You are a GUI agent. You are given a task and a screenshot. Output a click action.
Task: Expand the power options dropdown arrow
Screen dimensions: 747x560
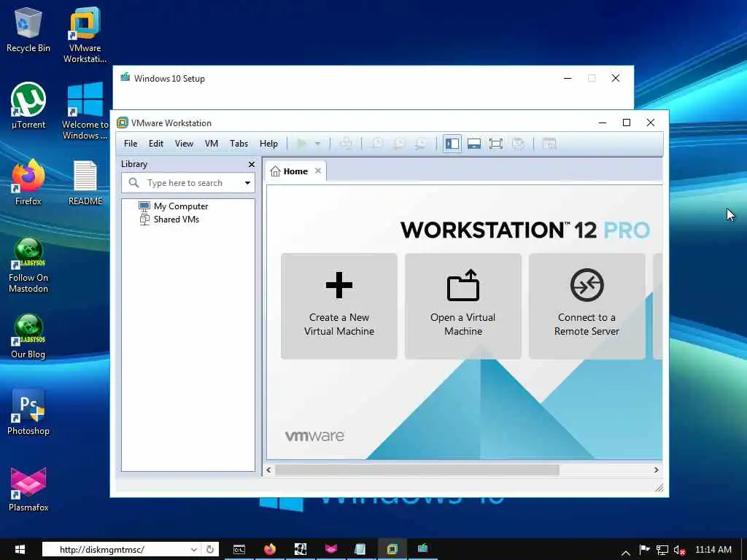[x=318, y=144]
